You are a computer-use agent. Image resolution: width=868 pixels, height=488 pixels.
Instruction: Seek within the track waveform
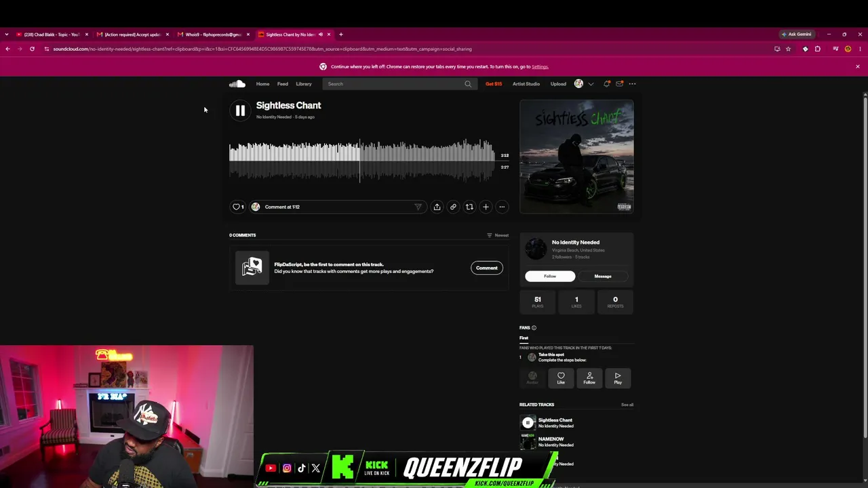(361, 161)
